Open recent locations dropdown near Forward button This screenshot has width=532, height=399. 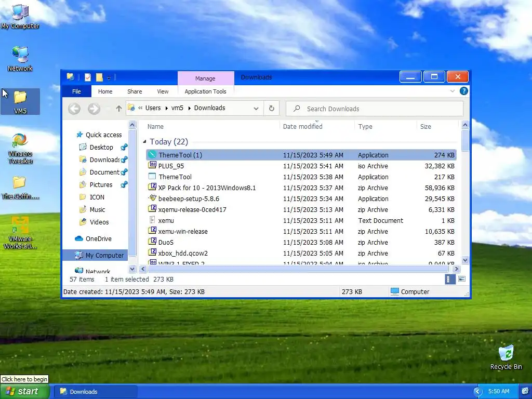click(108, 109)
